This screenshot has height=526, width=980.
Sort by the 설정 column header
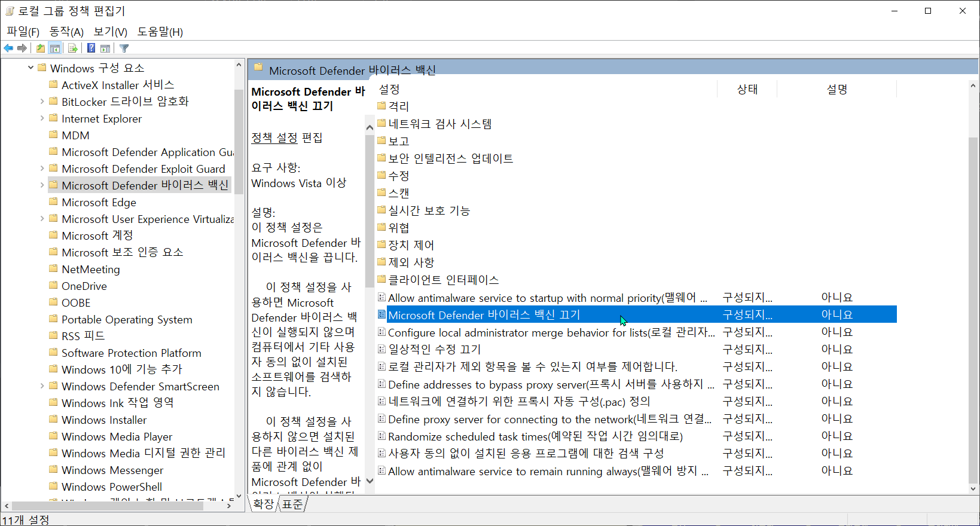[x=389, y=89]
